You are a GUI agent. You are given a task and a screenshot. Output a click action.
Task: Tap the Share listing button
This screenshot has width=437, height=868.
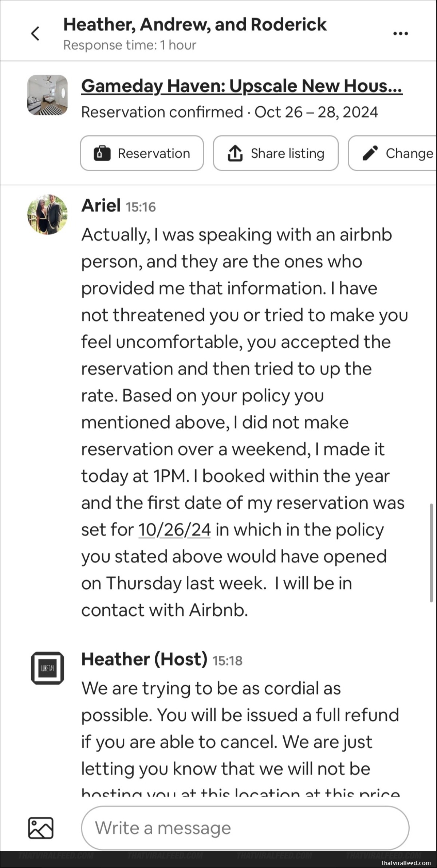click(x=276, y=153)
